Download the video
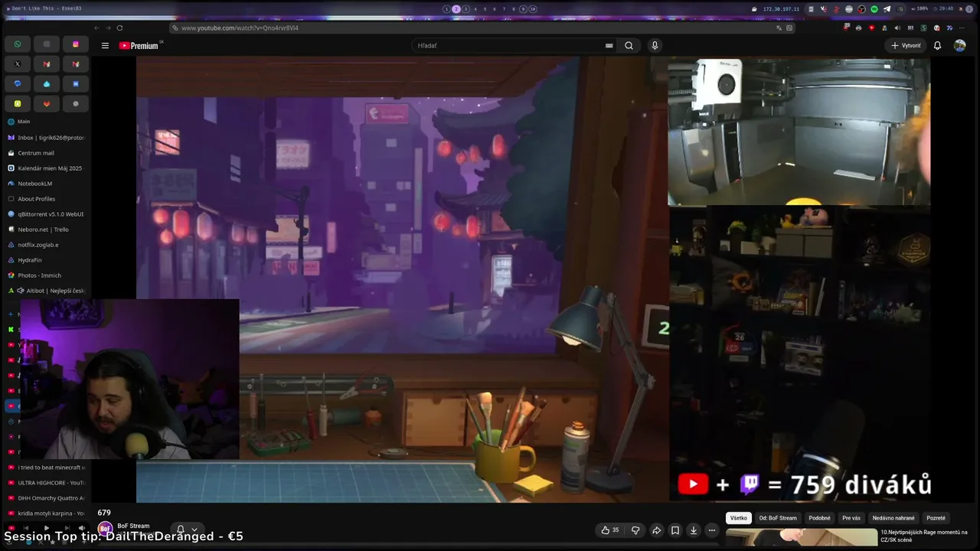 (x=694, y=530)
